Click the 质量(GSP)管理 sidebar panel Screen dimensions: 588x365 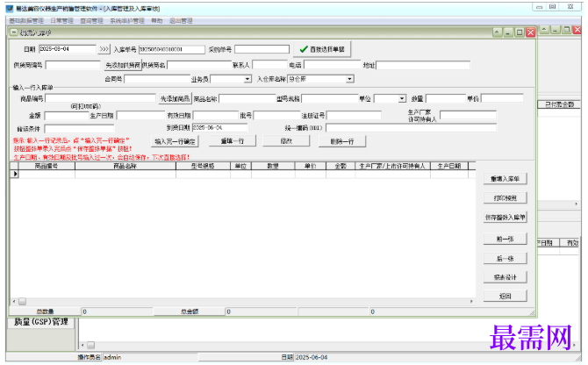[41, 322]
